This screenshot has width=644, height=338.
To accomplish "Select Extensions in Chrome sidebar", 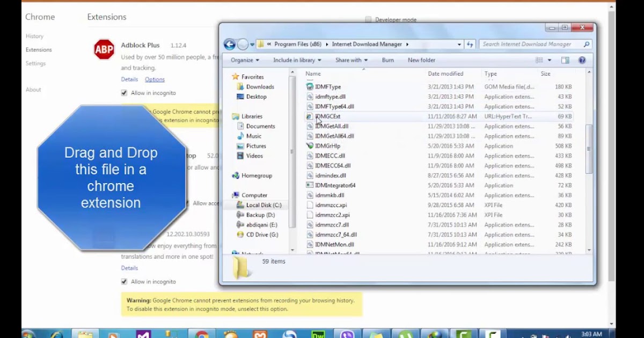I will 39,50.
